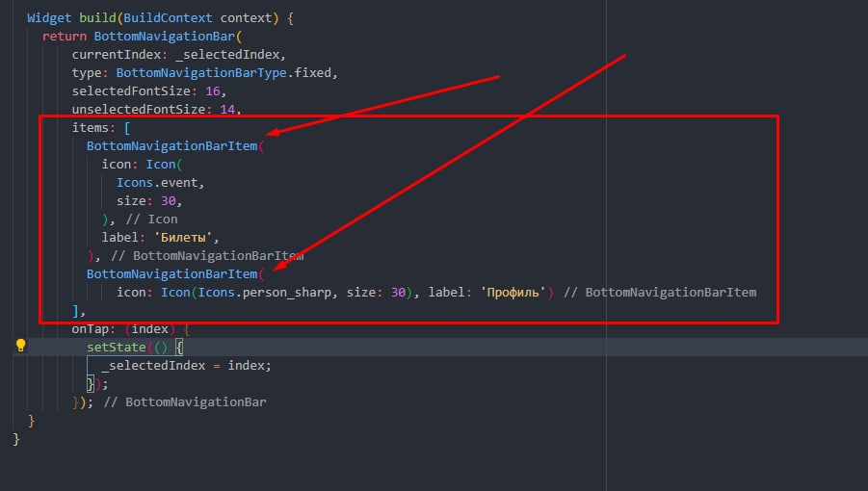
Task: Click first 'BottomNavigationBarItem(' constructor call
Action: [x=175, y=145]
